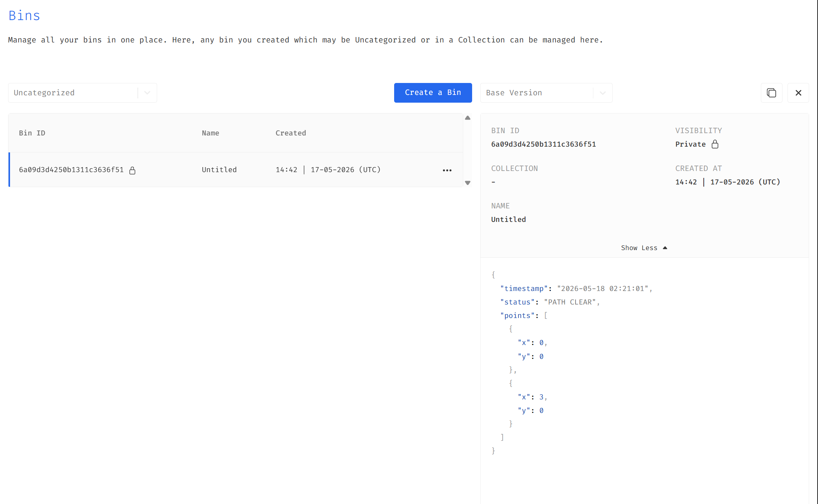Click the Name column header
This screenshot has width=818, height=504.
(210, 133)
